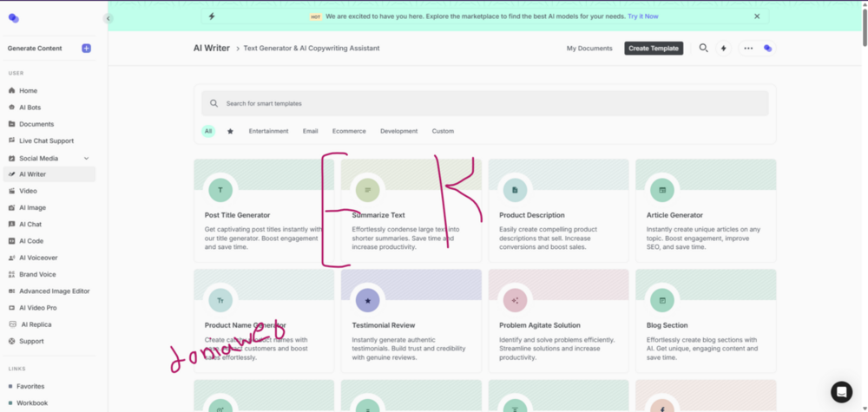The height and width of the screenshot is (412, 868).
Task: Open the Video section
Action: pos(29,191)
